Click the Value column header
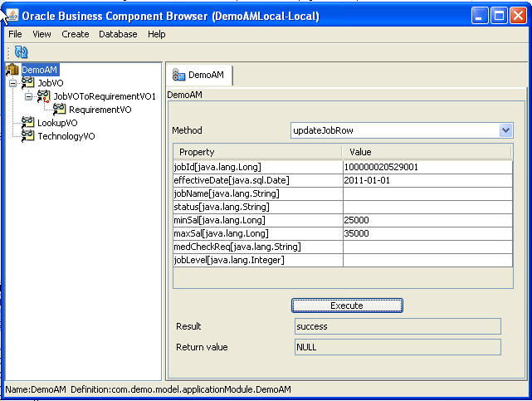Screen dimensions: 532x401 coord(427,152)
